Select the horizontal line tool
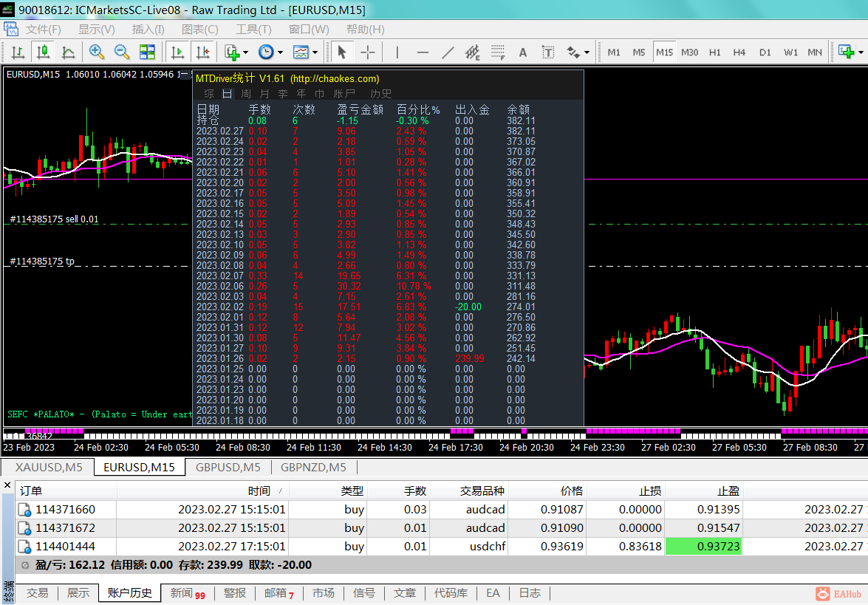Screen dimensions: 868x605 (x=423, y=52)
